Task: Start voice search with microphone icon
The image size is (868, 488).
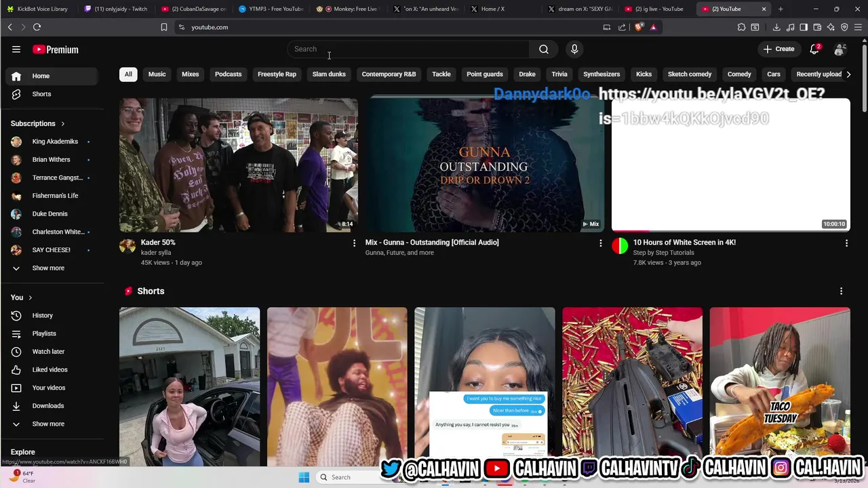Action: pos(574,49)
